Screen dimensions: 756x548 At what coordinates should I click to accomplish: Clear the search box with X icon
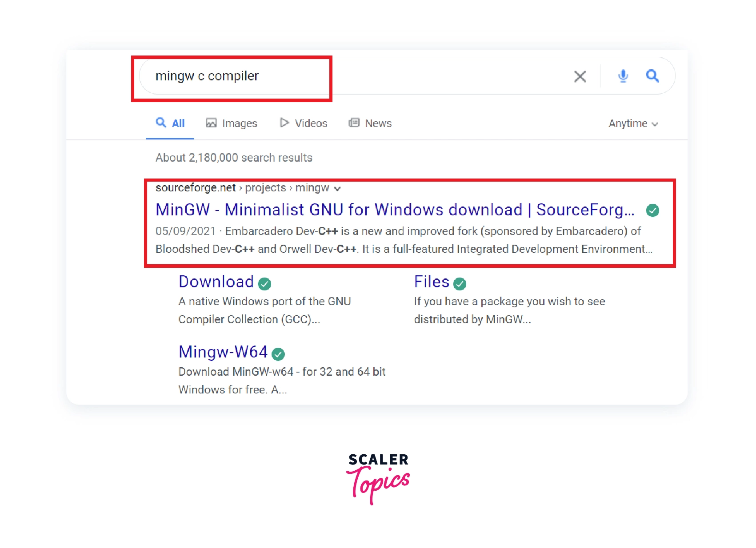(580, 76)
